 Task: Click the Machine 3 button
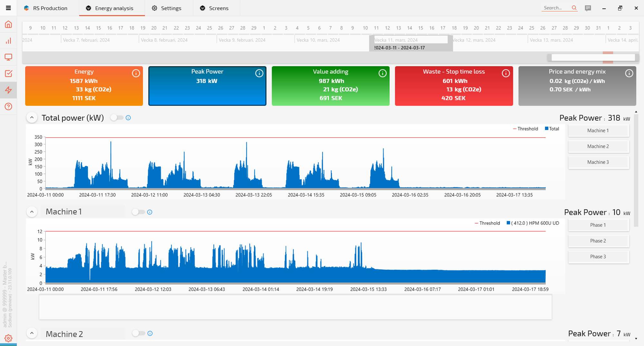[x=598, y=162]
